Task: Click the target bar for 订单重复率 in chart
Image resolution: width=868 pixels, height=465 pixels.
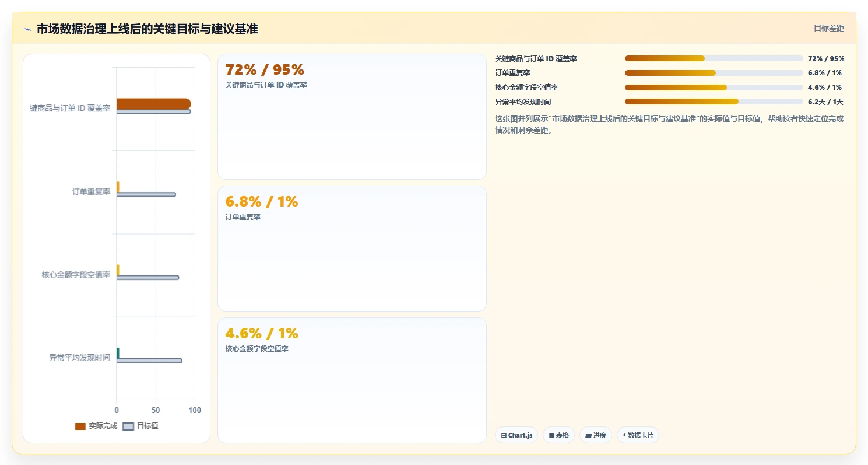Action: point(146,194)
